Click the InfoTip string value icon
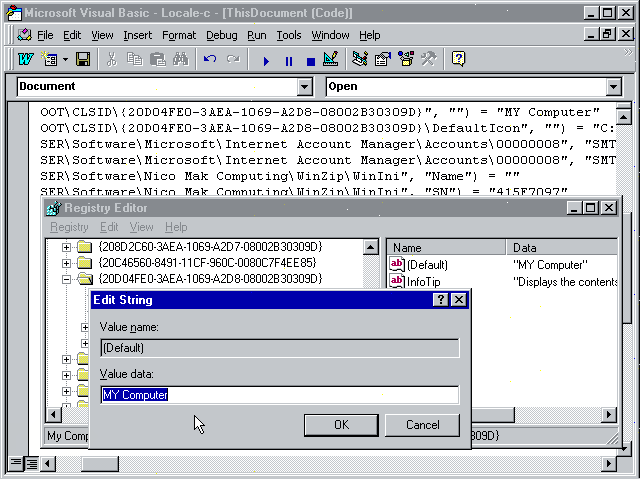The image size is (640, 480). 397,281
